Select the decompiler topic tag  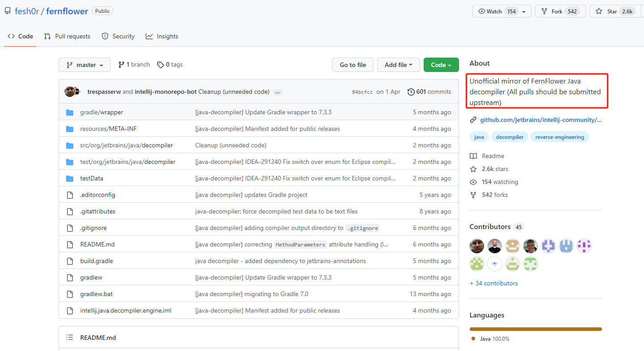pyautogui.click(x=509, y=137)
